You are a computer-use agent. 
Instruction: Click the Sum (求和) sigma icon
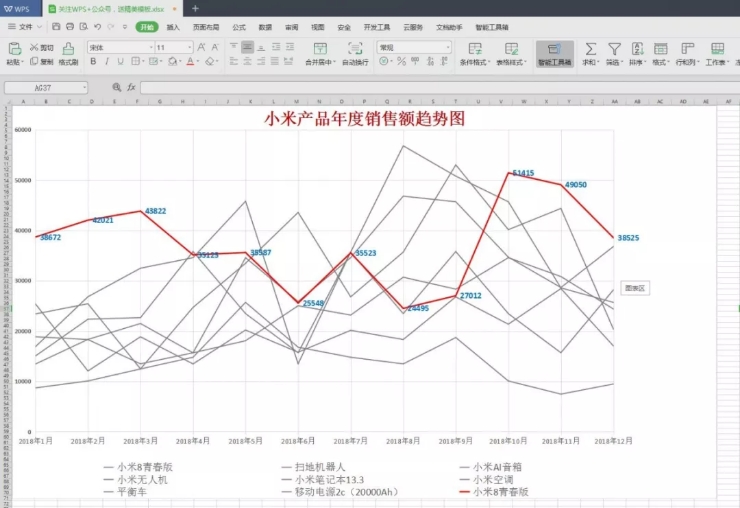[590, 49]
